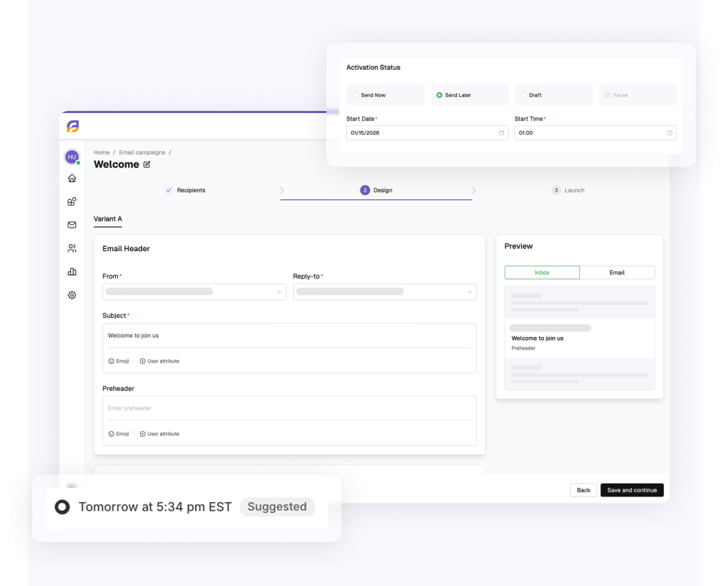728x586 pixels.
Task: Open the settings gear icon in sidebar
Action: coord(72,295)
